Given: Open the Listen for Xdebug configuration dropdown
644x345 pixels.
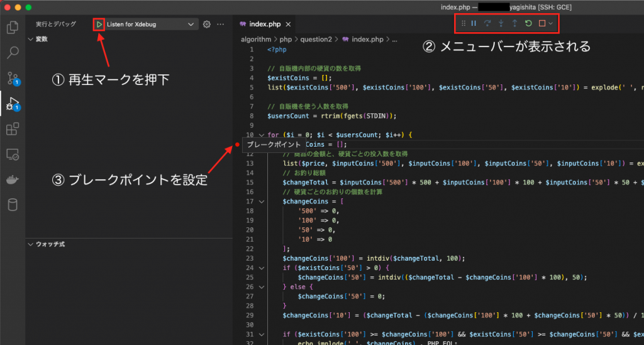Looking at the screenshot, I should [151, 24].
